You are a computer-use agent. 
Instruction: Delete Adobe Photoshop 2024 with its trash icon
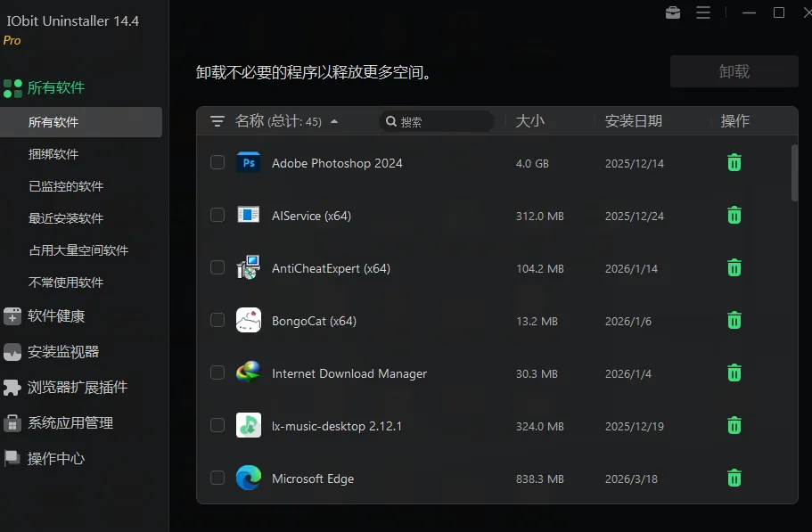pos(734,162)
